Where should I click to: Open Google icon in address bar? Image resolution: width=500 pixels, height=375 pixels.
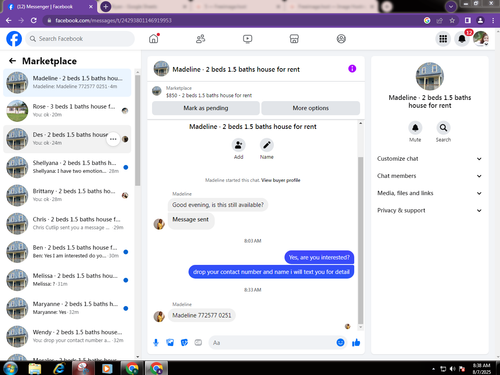[427, 21]
